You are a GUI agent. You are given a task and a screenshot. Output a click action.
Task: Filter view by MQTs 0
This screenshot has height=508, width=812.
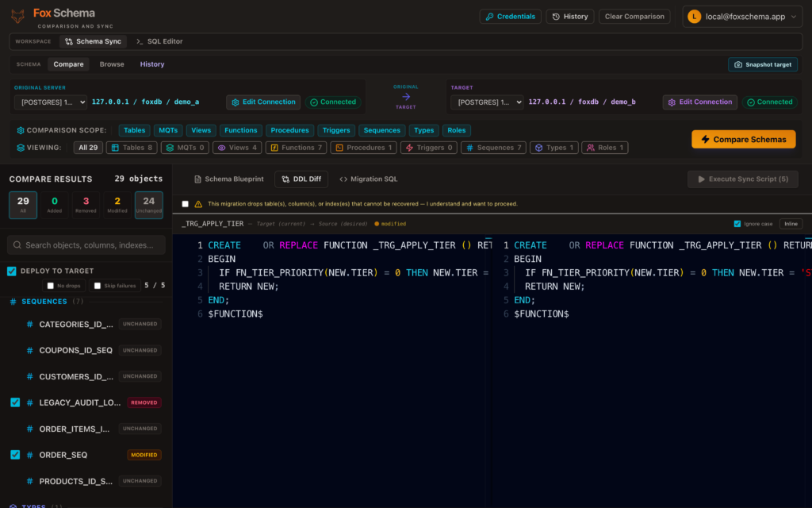pyautogui.click(x=185, y=148)
